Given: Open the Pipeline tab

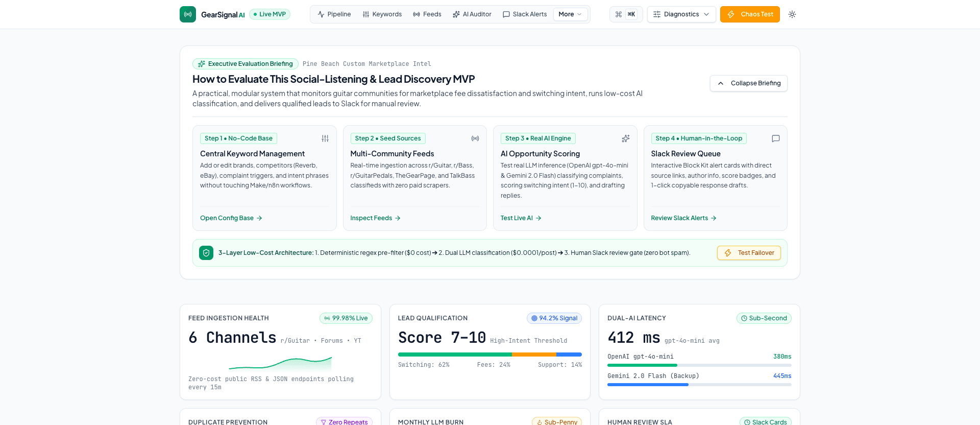Looking at the screenshot, I should (x=334, y=14).
